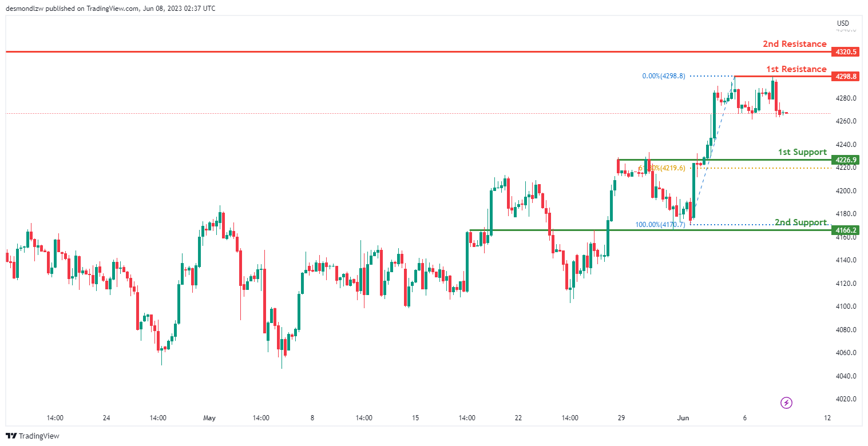Select the 1st Resistance text label

tap(796, 69)
